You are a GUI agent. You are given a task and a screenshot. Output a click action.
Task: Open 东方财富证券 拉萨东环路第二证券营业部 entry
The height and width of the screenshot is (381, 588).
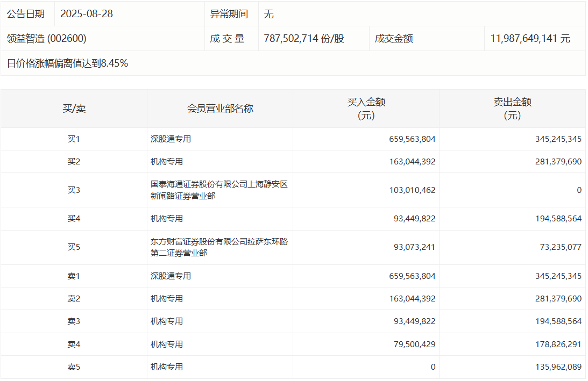(219, 247)
